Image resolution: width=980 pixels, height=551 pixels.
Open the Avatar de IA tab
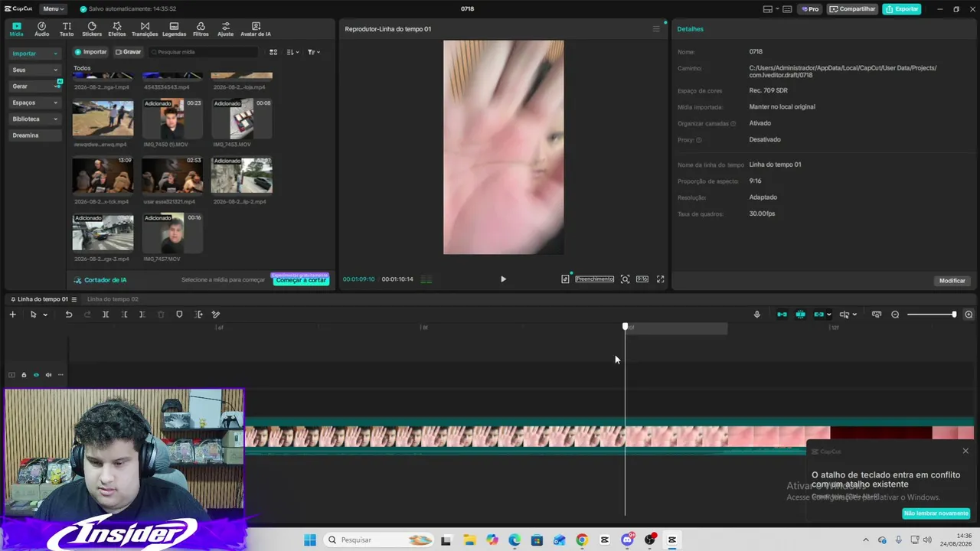click(256, 29)
